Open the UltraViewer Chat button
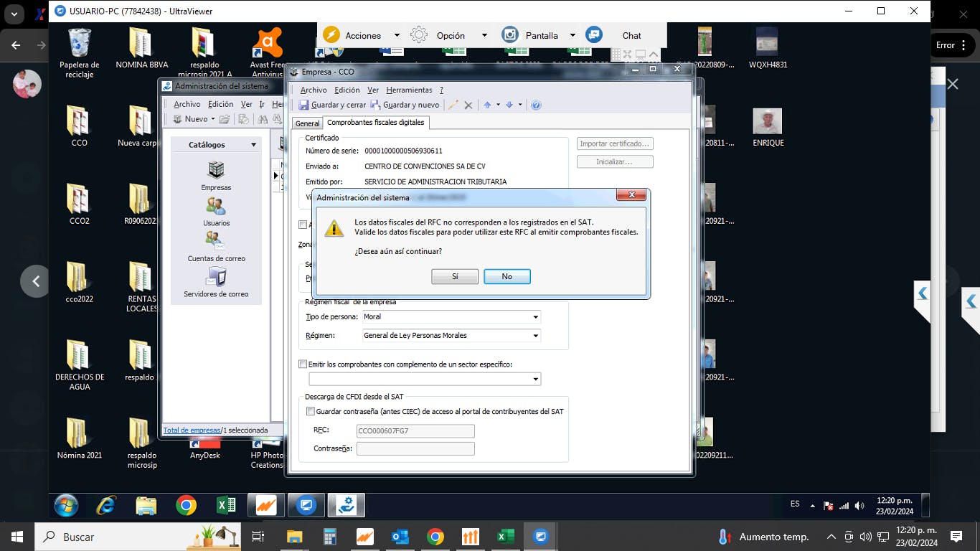This screenshot has height=551, width=980. (613, 35)
